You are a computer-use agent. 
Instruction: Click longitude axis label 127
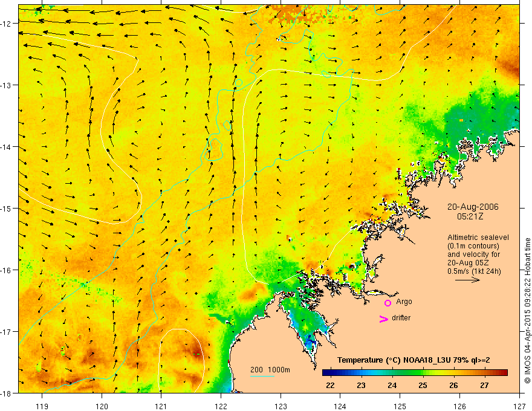coord(519,406)
